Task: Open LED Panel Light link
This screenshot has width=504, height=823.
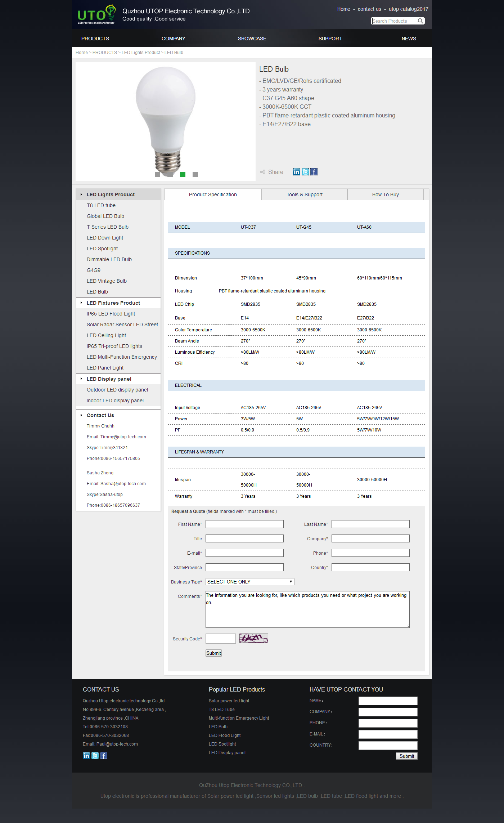Action: pos(105,368)
